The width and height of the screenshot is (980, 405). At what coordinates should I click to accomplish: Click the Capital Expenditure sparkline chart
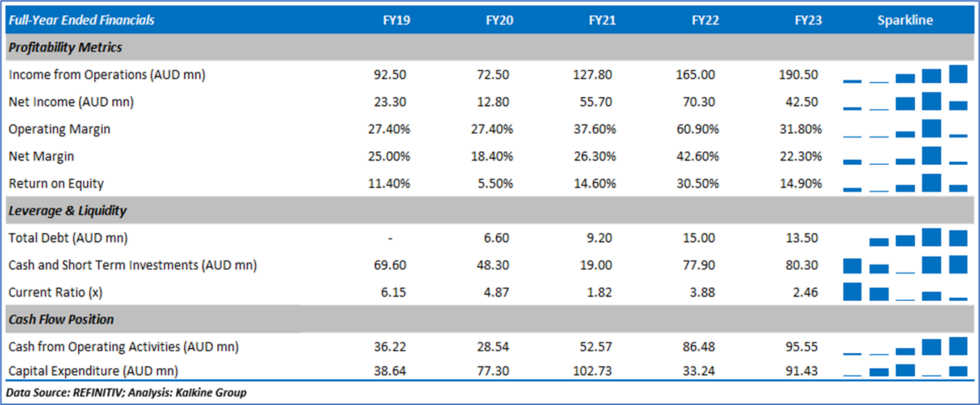pyautogui.click(x=905, y=371)
